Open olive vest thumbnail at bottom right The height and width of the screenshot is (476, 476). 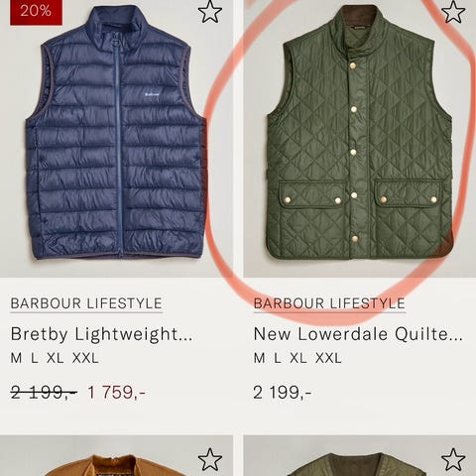click(x=360, y=456)
